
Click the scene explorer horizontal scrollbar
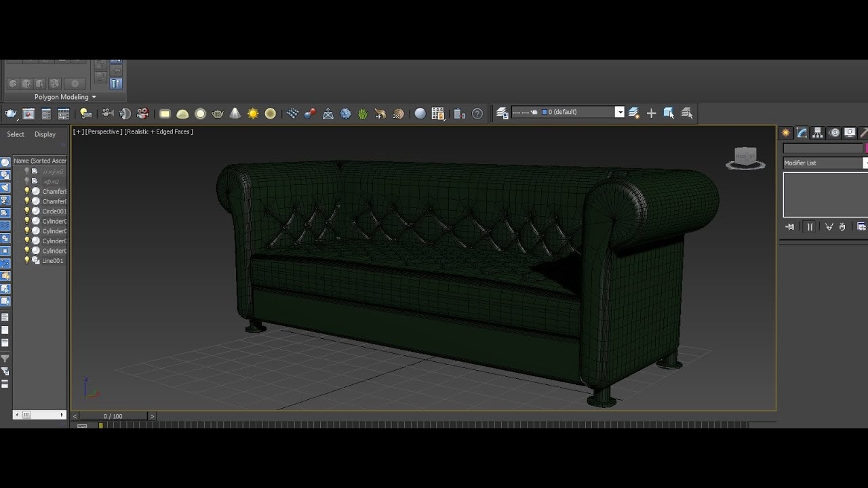[40, 415]
